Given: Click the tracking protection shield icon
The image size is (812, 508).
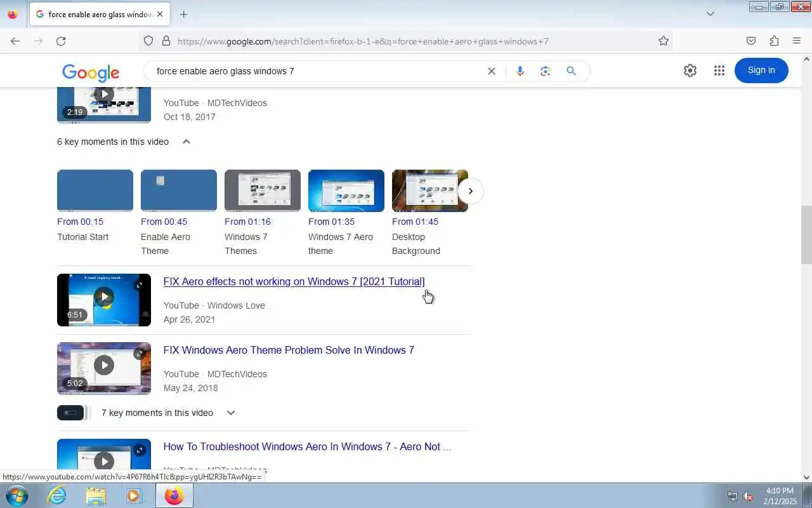Looking at the screenshot, I should click(x=148, y=41).
